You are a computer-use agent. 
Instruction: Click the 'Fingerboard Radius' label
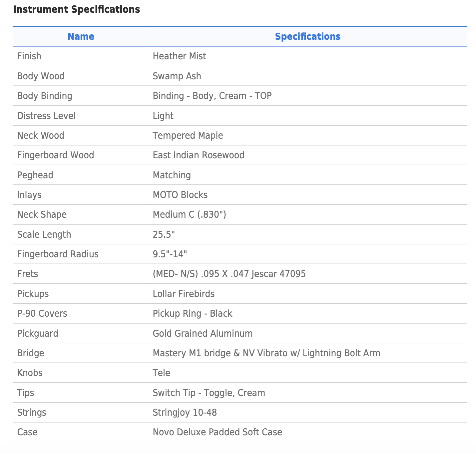point(58,254)
